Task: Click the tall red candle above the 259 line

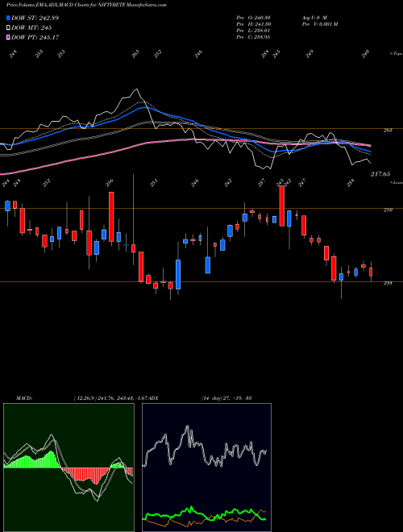Action: pyautogui.click(x=281, y=206)
